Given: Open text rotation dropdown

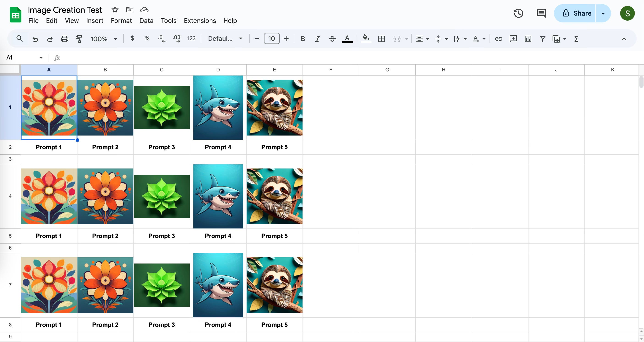Looking at the screenshot, I should pyautogui.click(x=479, y=39).
